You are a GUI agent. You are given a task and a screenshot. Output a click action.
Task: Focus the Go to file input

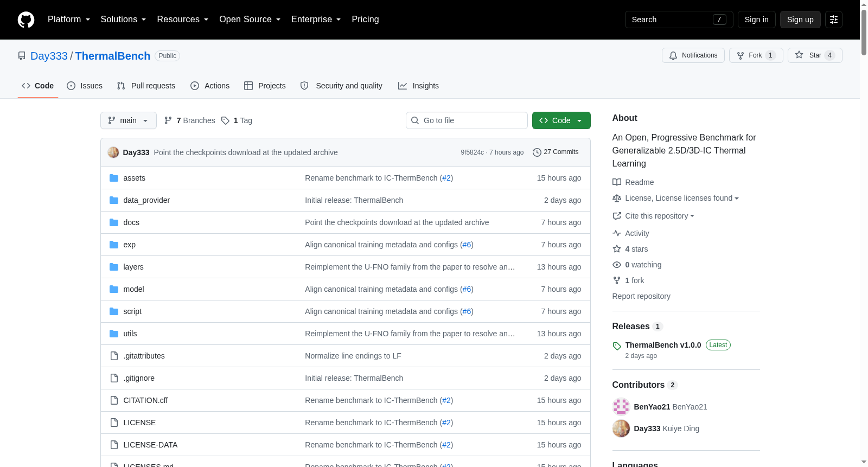[467, 120]
